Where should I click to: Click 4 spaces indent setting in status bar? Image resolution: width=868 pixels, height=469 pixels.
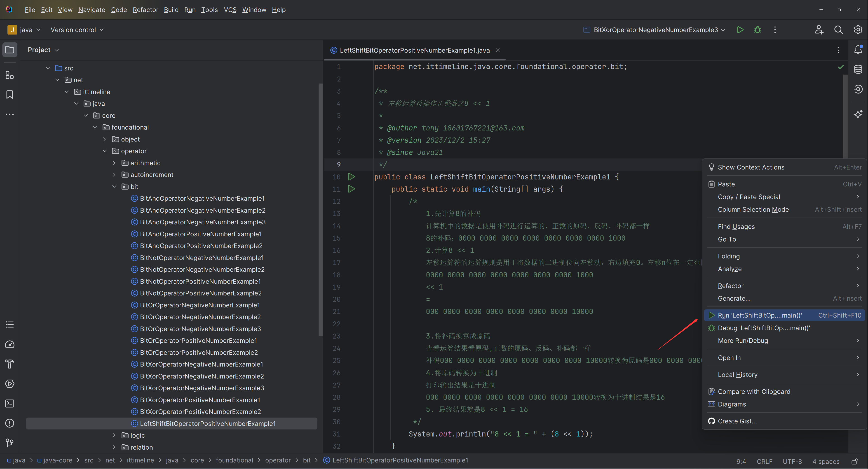click(826, 461)
